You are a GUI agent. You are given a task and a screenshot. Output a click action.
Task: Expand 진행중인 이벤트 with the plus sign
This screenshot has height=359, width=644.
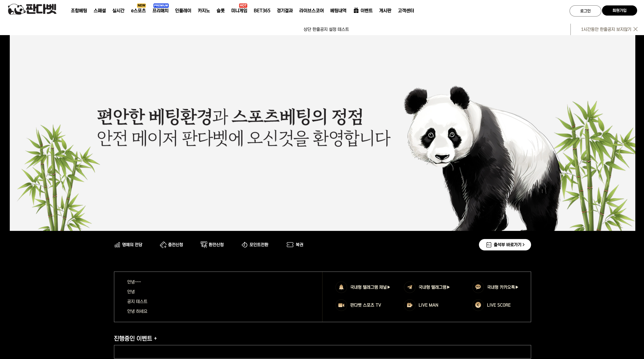(155, 338)
